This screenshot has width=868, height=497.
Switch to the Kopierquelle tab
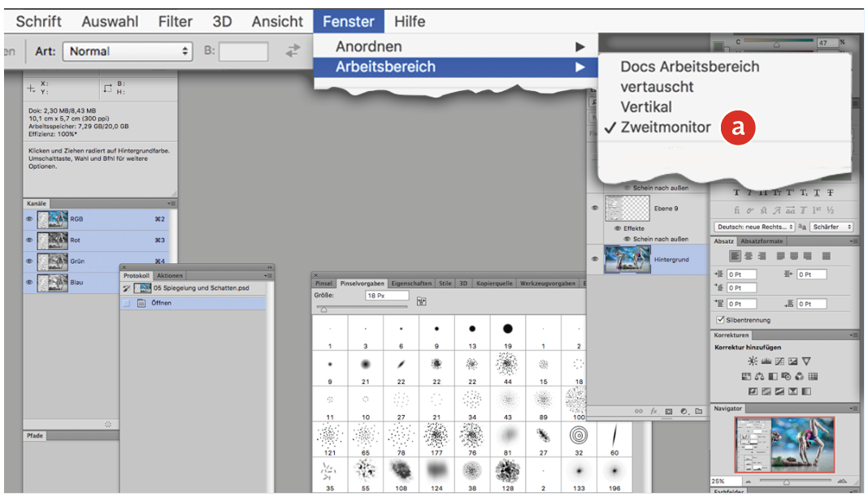(494, 283)
